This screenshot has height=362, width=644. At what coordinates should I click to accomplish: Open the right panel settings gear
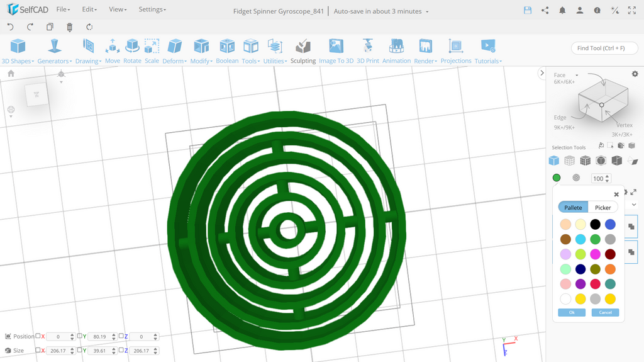(635, 74)
